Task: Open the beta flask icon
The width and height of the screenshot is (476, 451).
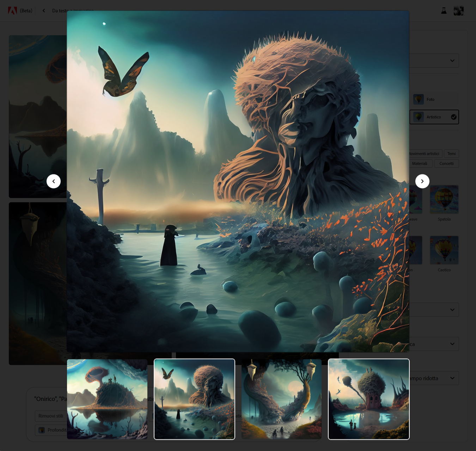Action: pos(444,11)
